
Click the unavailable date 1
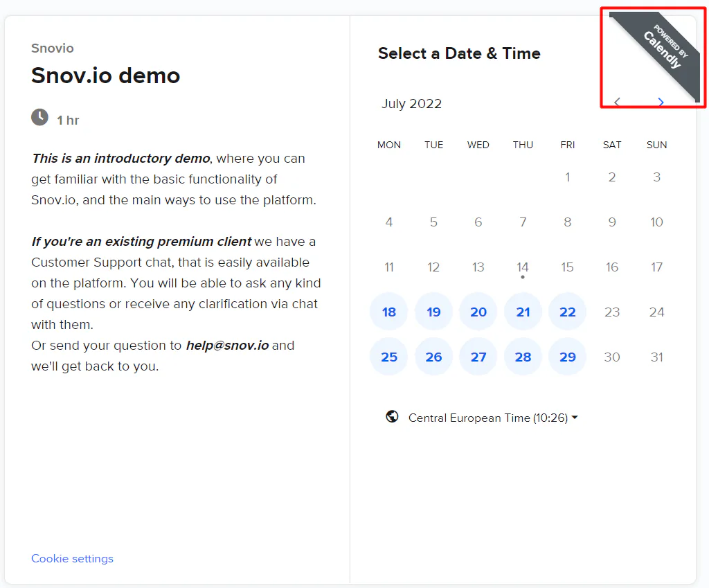(x=568, y=177)
